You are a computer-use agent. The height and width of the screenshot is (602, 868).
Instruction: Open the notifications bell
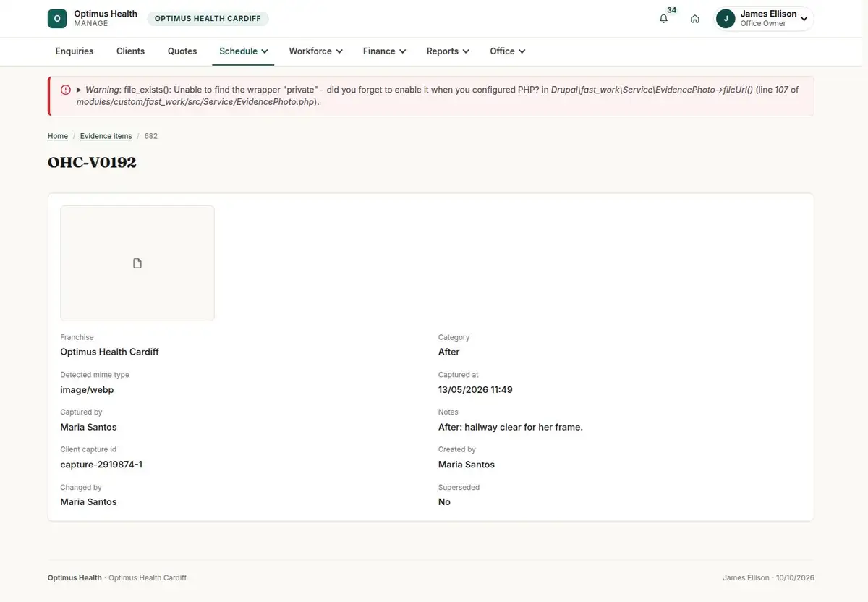pyautogui.click(x=663, y=19)
